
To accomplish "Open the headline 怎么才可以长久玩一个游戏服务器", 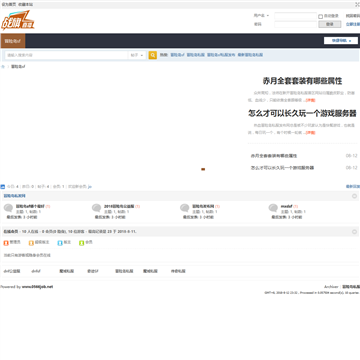I will click(x=302, y=113).
